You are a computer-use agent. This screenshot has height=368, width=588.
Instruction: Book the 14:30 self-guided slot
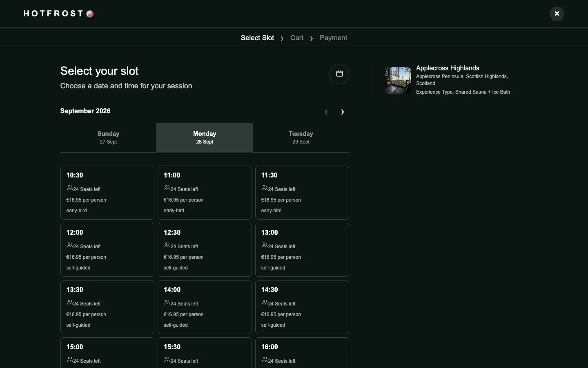(x=302, y=307)
